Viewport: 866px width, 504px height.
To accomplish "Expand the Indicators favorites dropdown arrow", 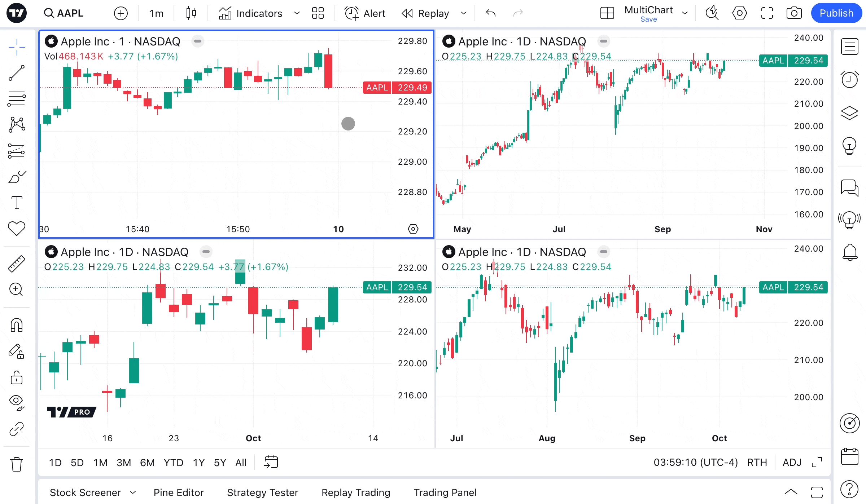I will pyautogui.click(x=297, y=13).
